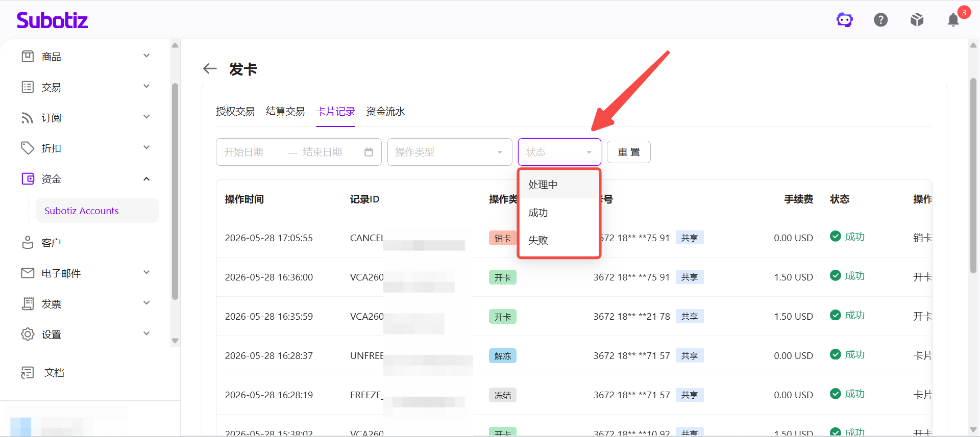Click the 商品 sidebar icon
This screenshot has width=980, height=437.
coord(28,56)
